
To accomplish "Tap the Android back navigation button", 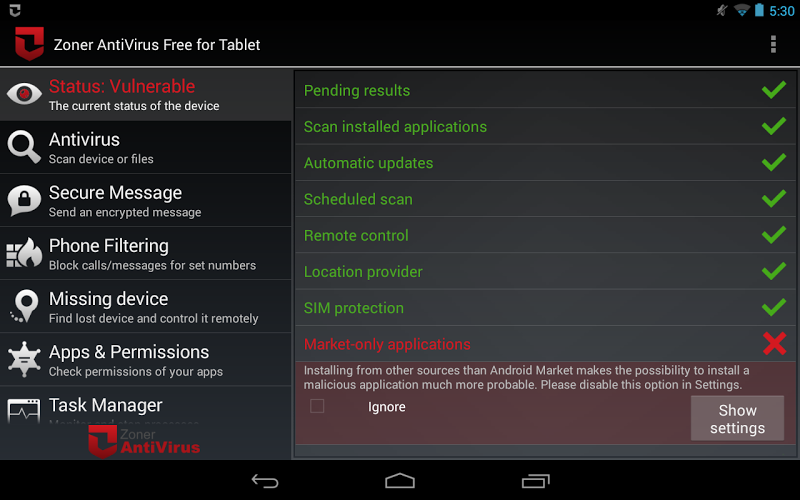I will pyautogui.click(x=265, y=481).
